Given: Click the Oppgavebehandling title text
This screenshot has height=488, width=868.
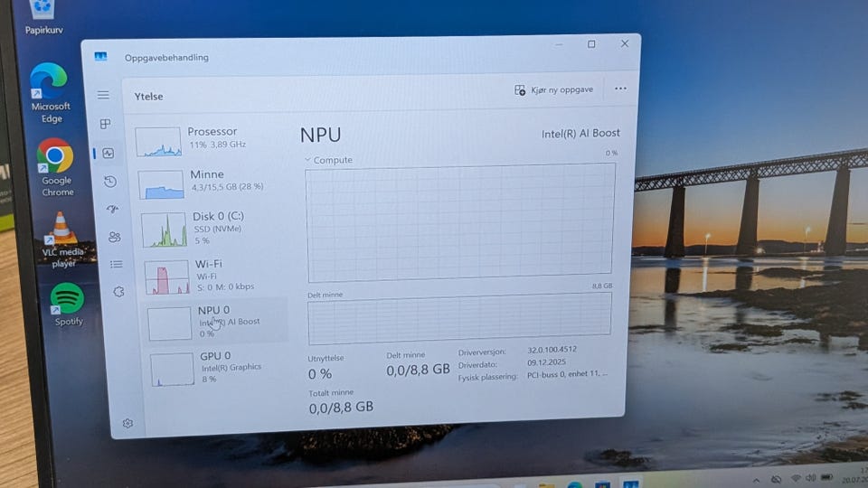Looking at the screenshot, I should pyautogui.click(x=166, y=58).
